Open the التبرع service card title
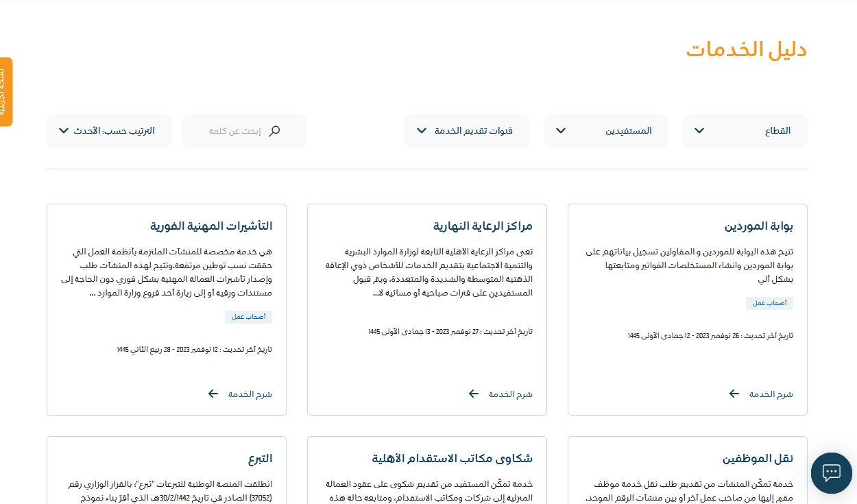Viewport: 857px width, 504px height. [x=260, y=459]
